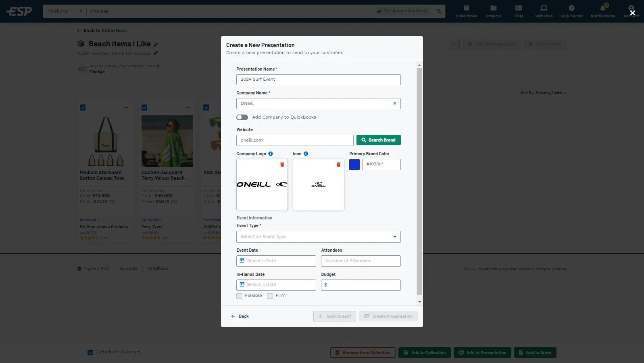The image size is (644, 363).
Task: Click the ESP logo in header
Action: click(x=19, y=11)
